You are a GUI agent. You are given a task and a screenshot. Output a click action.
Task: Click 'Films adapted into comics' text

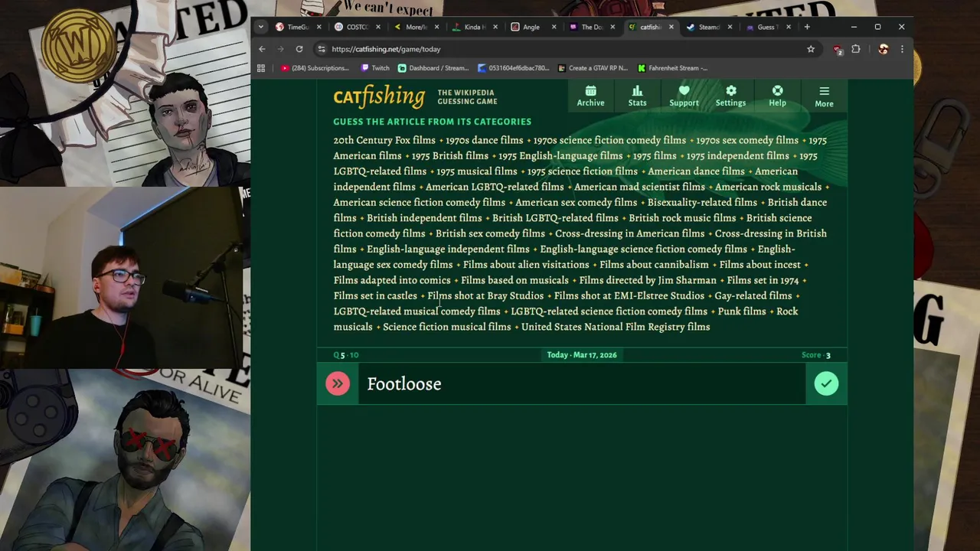pyautogui.click(x=392, y=280)
